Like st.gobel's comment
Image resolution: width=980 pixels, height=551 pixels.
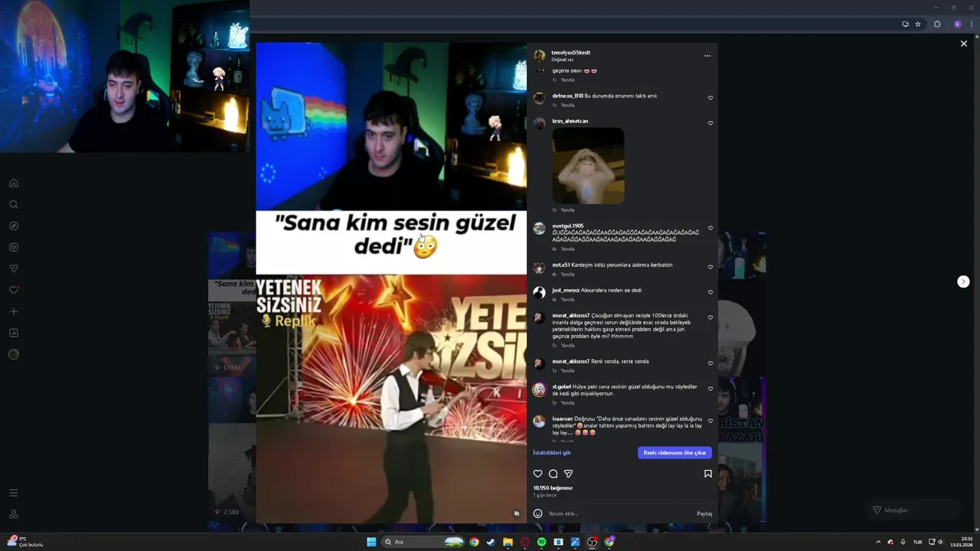[710, 389]
